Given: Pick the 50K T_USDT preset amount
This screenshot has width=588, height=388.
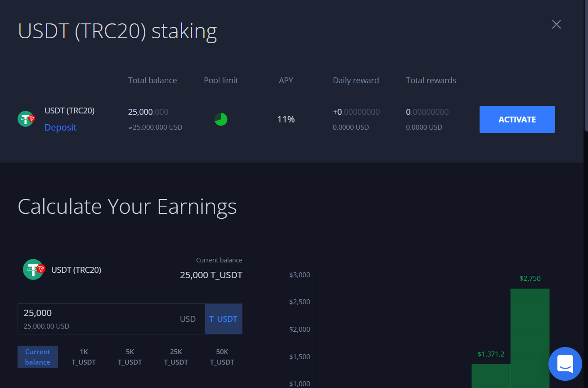Looking at the screenshot, I should (x=222, y=357).
